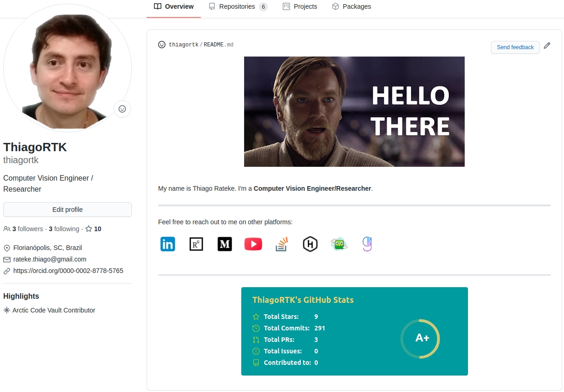
Task: View the 3 followers list
Action: (23, 229)
